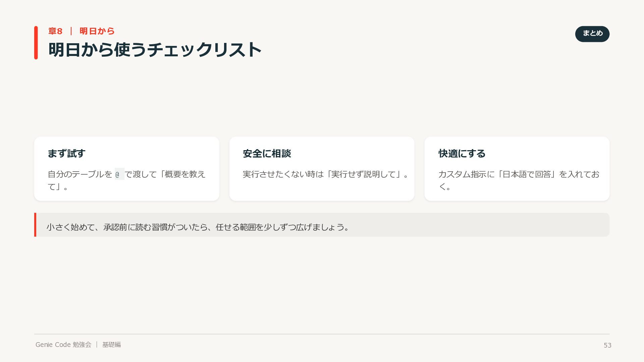Click the まとめ badge
Screen dimensions: 644x362
coord(592,34)
